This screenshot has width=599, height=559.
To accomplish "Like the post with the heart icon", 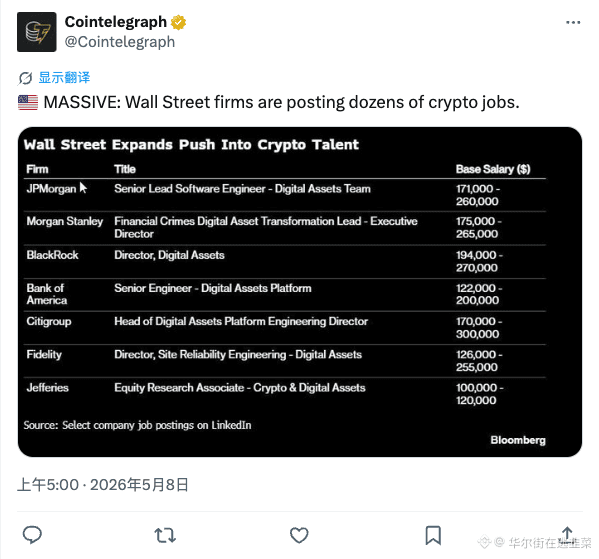I will [299, 535].
